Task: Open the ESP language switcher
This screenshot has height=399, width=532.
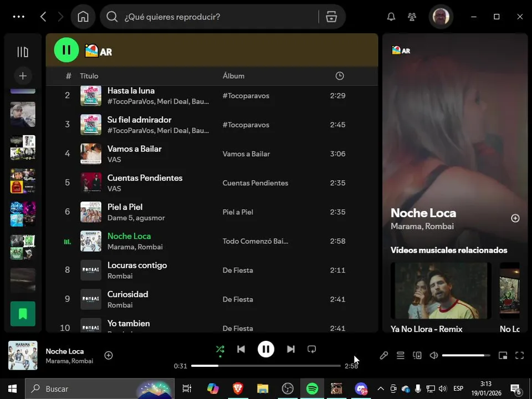Action: coord(458,389)
